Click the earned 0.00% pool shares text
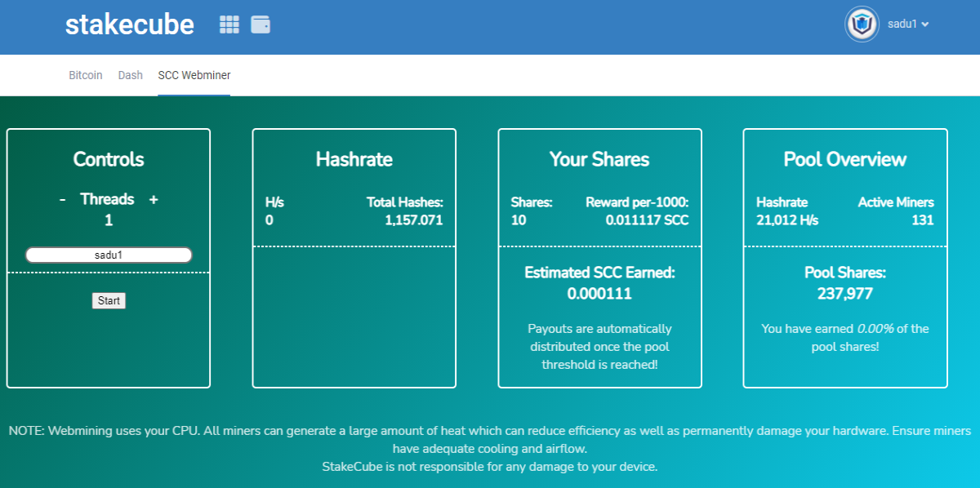Viewport: 980px width, 488px height. [845, 337]
